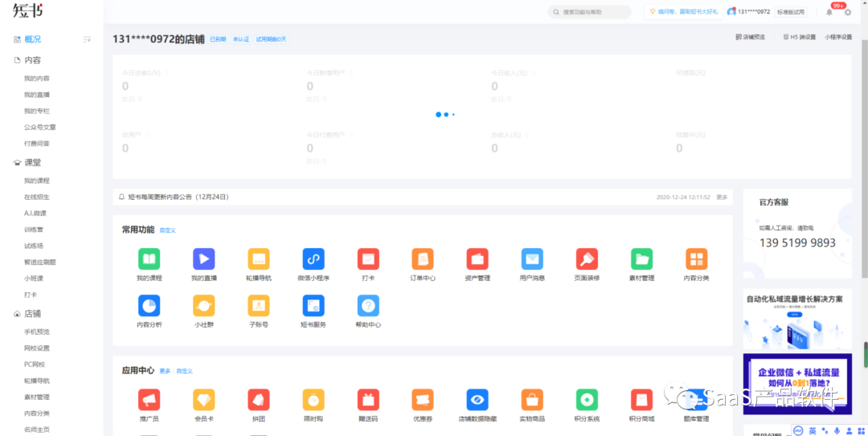Select 概况 in the sidebar
This screenshot has width=868, height=436.
click(32, 39)
